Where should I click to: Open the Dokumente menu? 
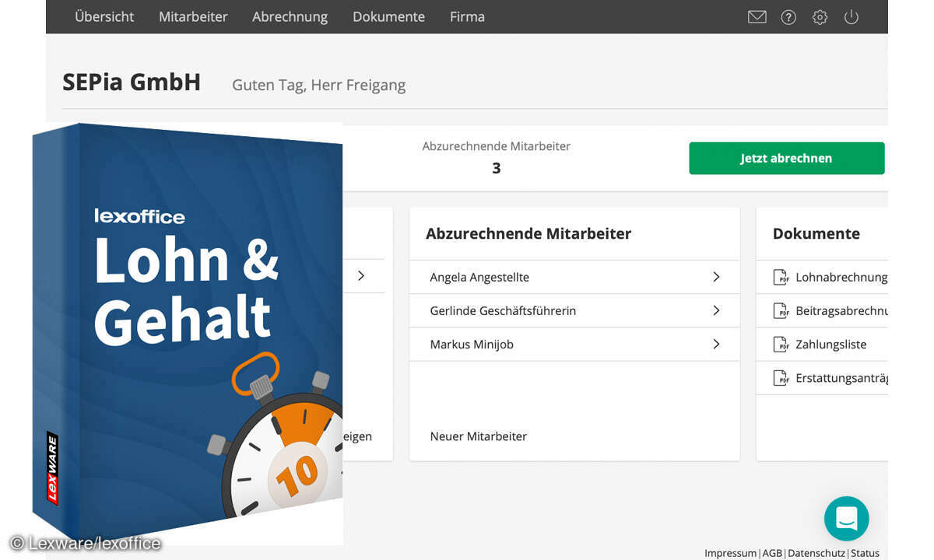[x=388, y=16]
